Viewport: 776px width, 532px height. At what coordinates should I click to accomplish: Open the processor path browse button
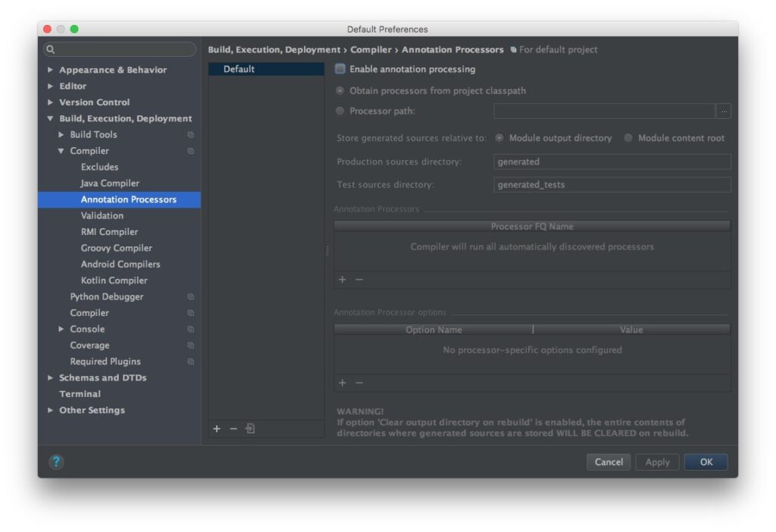point(724,111)
